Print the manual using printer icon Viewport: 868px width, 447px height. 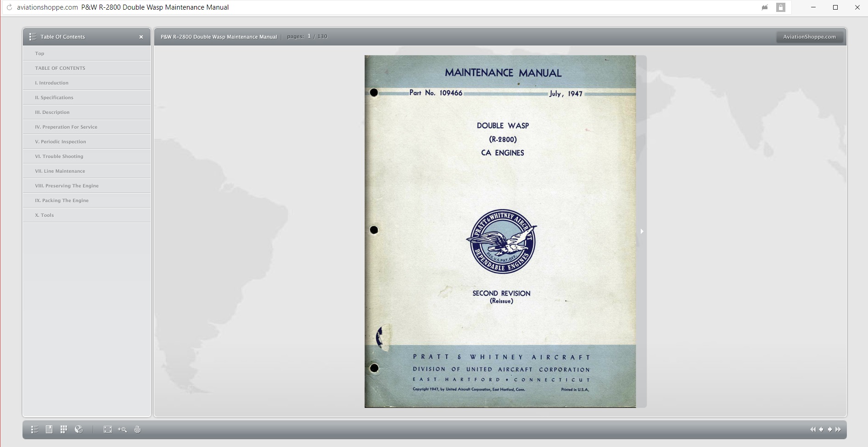[x=137, y=430]
